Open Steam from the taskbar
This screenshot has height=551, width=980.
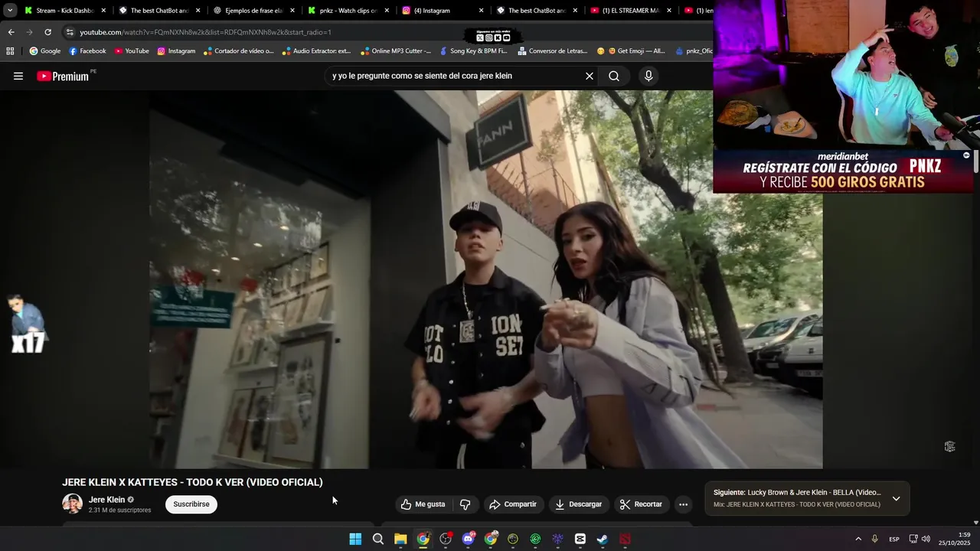pyautogui.click(x=603, y=539)
